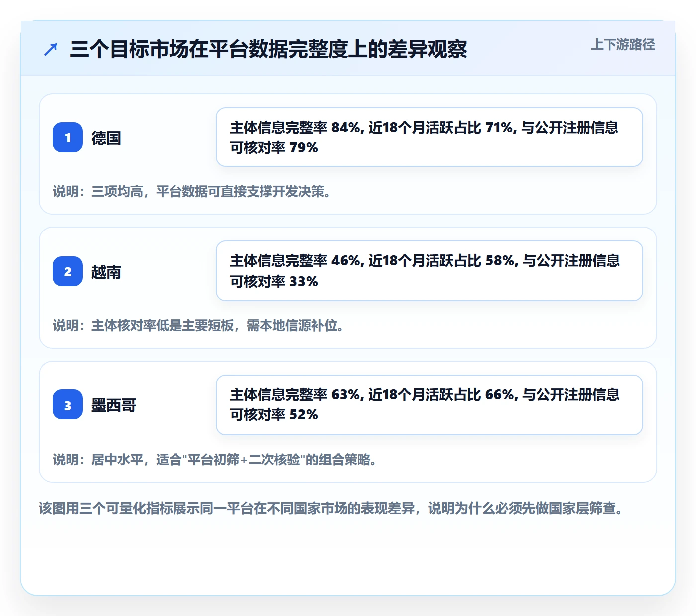The image size is (696, 616).
Task: Click the metrics box showing 完整率 46%
Action: click(x=430, y=271)
